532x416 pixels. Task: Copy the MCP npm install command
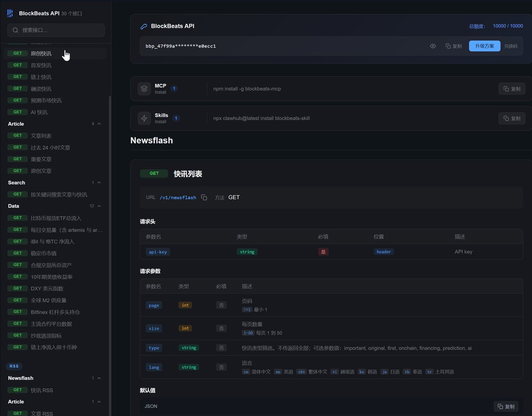(x=512, y=89)
